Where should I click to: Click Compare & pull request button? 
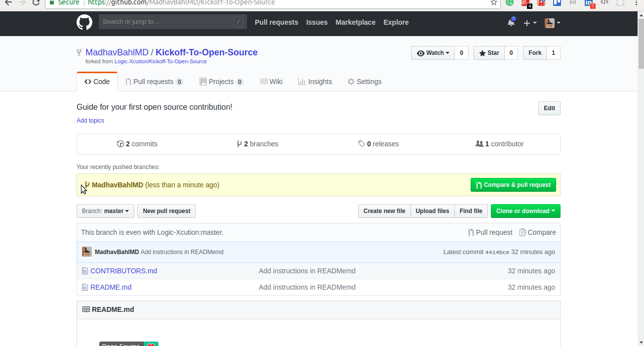(x=513, y=185)
